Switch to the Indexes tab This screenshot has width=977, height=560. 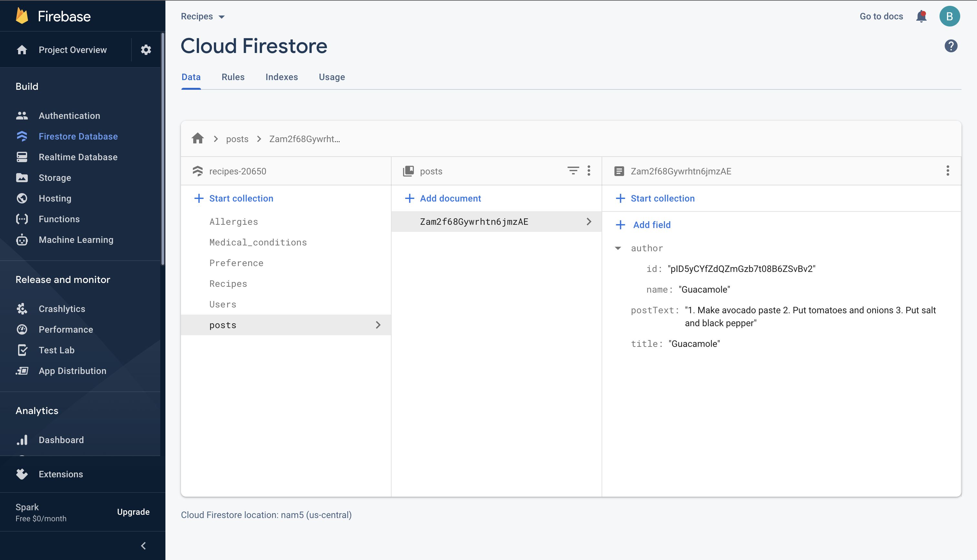click(281, 77)
